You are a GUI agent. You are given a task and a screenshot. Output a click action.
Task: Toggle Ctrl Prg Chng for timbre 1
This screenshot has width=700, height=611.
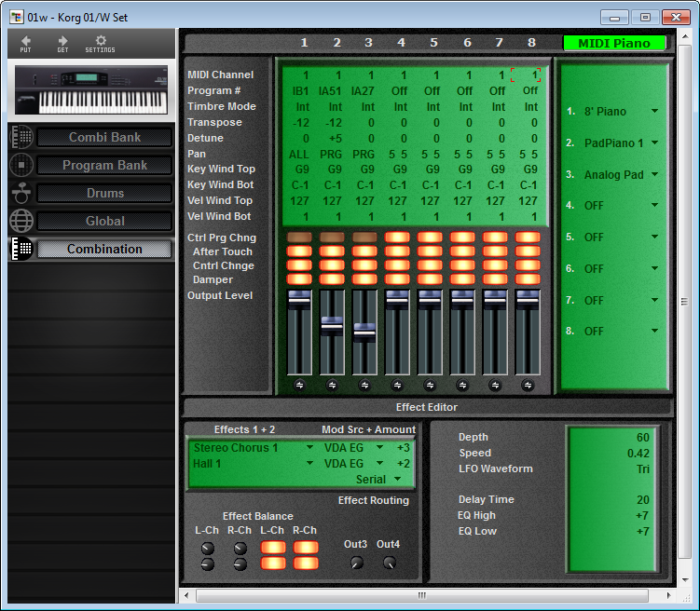[x=299, y=237]
